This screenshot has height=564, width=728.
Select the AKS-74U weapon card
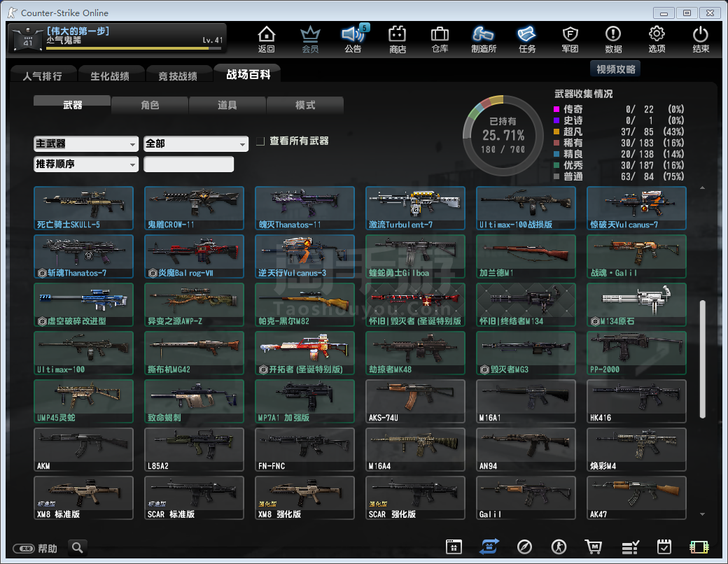tap(415, 401)
